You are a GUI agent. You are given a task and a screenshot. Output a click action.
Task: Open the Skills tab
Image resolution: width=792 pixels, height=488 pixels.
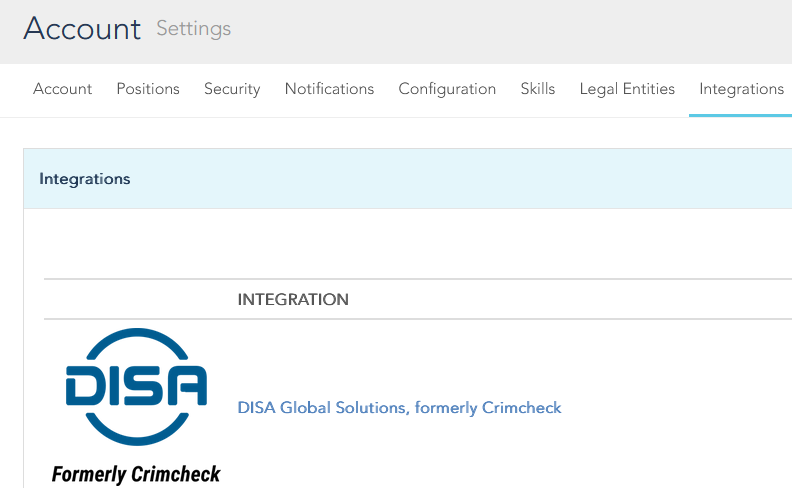point(538,89)
